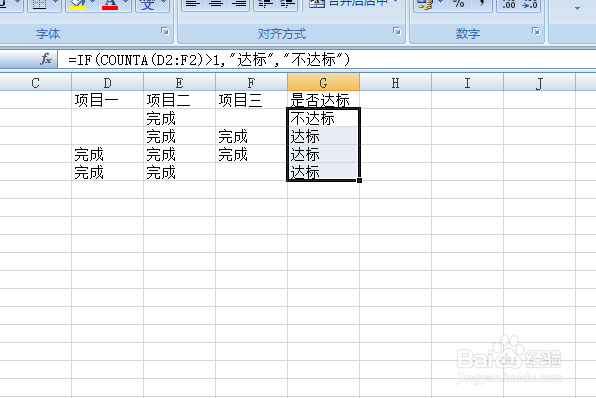Click into the formula bar text

click(209, 60)
